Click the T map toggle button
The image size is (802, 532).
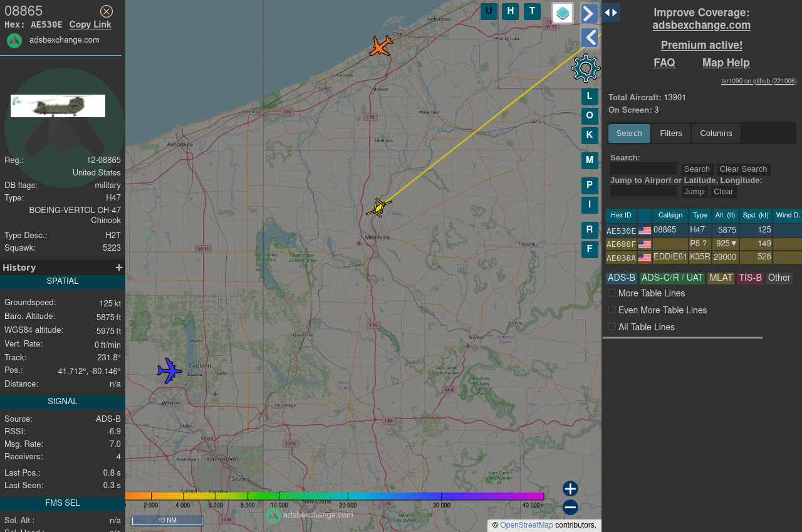pos(532,11)
